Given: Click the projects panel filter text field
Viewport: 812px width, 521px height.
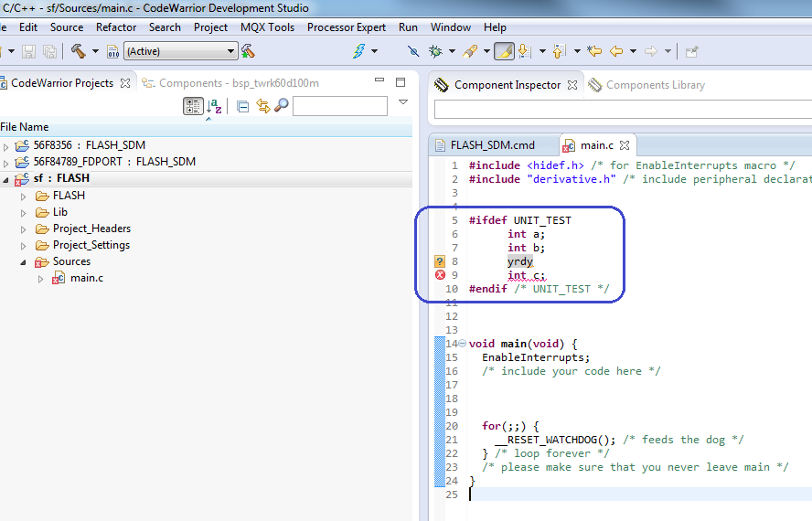Looking at the screenshot, I should point(340,106).
